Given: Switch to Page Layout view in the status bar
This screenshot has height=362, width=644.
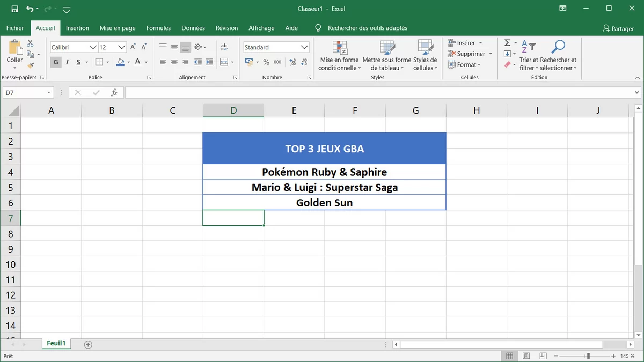Looking at the screenshot, I should pyautogui.click(x=526, y=356).
